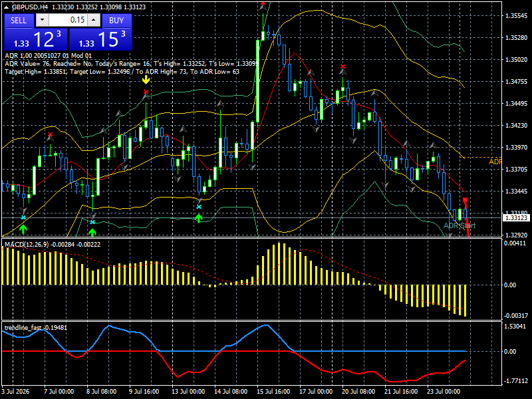Click the trendline scale value 1.53041
532x399 pixels.
pyautogui.click(x=515, y=326)
